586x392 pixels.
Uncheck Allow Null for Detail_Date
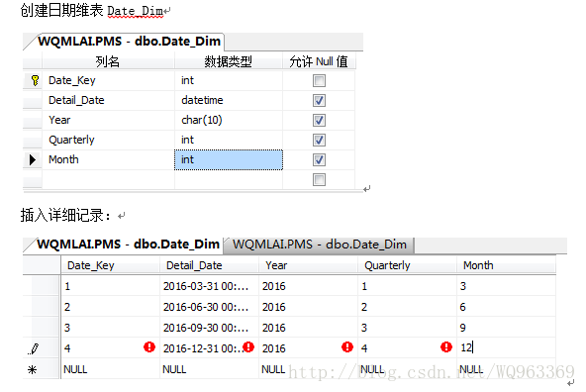click(x=319, y=100)
